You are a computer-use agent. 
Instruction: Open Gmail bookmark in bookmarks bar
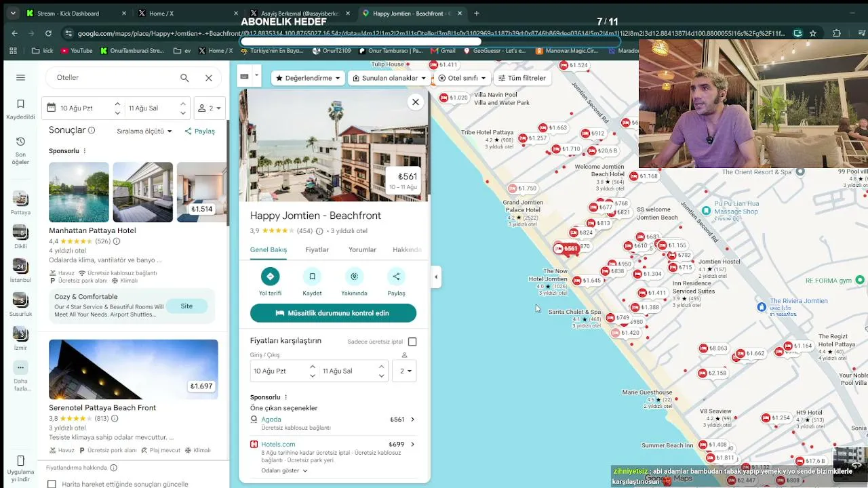pyautogui.click(x=443, y=51)
